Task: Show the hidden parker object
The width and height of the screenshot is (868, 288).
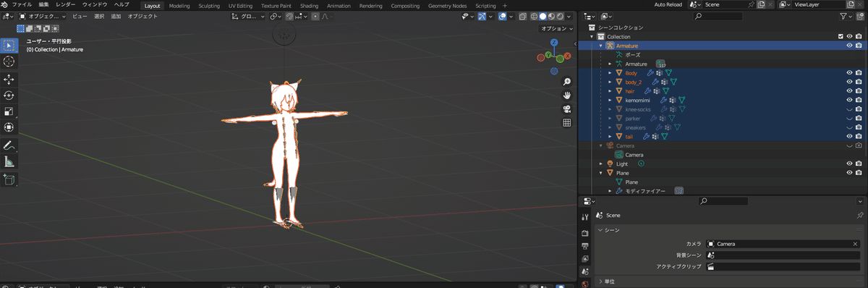Action: tap(848, 118)
